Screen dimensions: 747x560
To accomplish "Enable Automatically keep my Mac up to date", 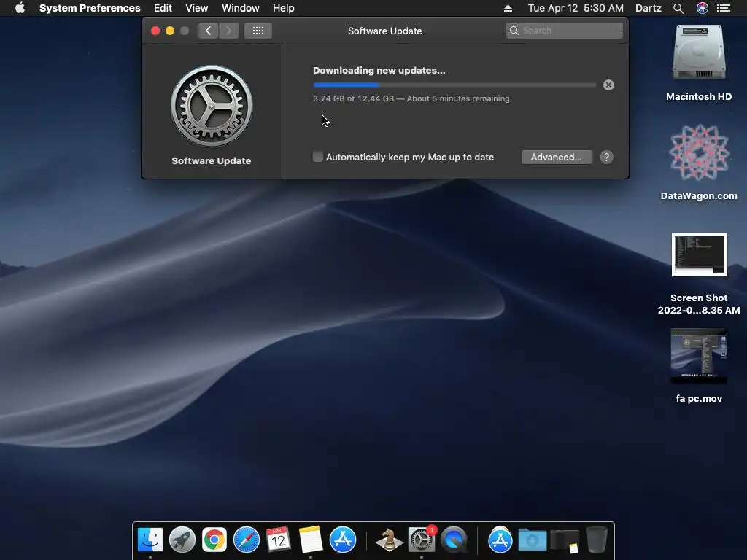I will pyautogui.click(x=318, y=157).
